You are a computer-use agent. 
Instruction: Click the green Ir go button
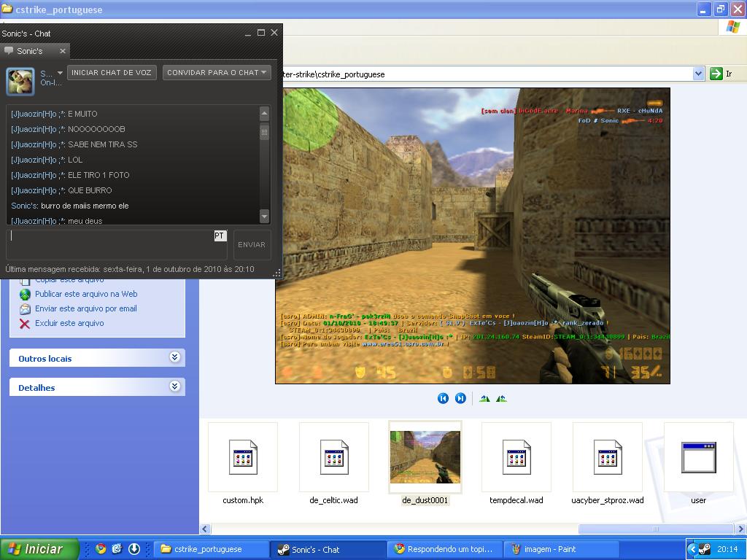[716, 74]
